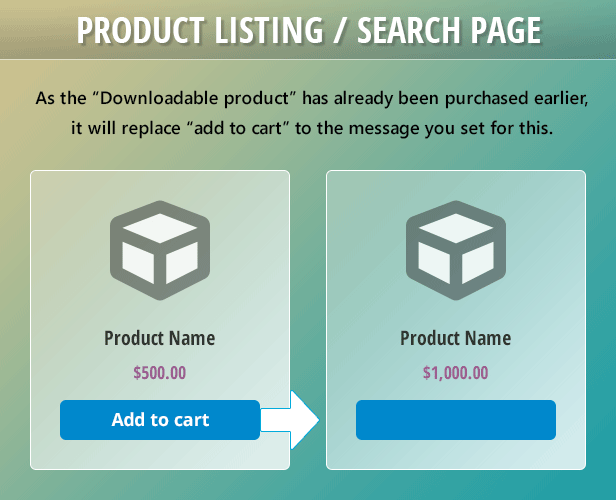Click the slash separator in the page title

point(340,31)
